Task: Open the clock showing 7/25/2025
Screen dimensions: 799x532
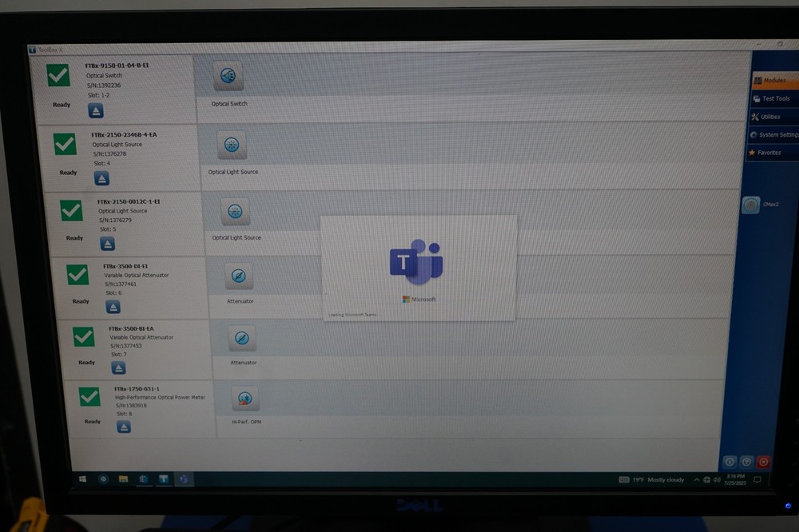Action: point(735,479)
